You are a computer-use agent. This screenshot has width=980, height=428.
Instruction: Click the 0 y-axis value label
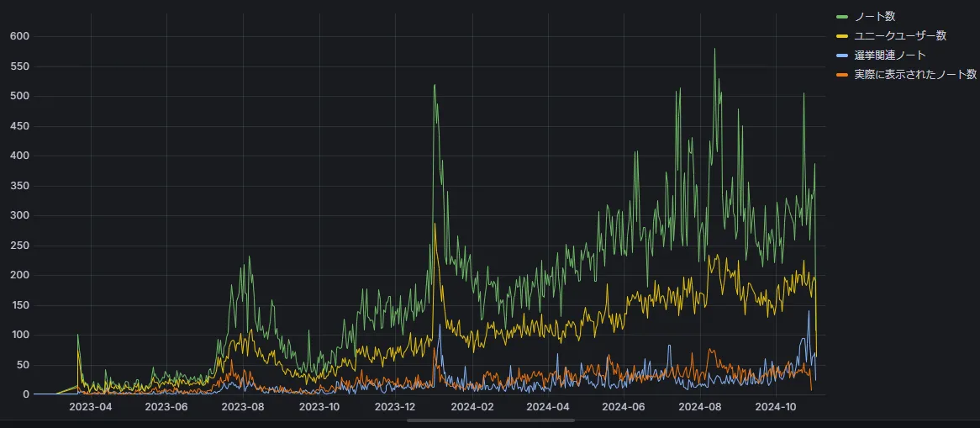pos(25,394)
